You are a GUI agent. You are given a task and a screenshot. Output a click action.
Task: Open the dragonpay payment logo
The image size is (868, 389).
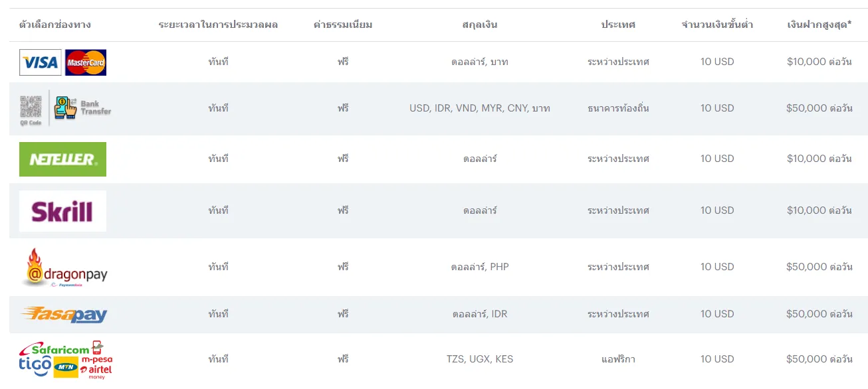click(x=64, y=268)
